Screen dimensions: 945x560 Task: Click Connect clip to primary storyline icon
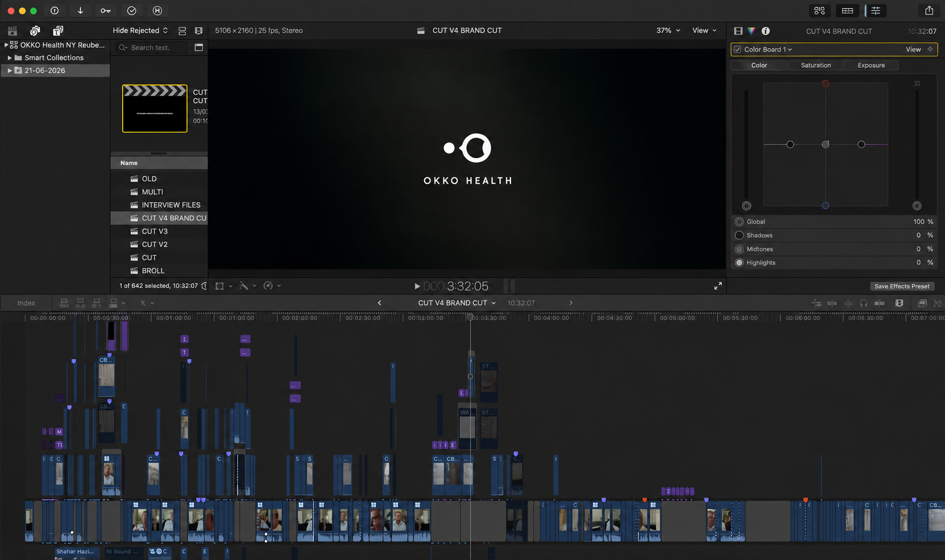click(x=64, y=303)
